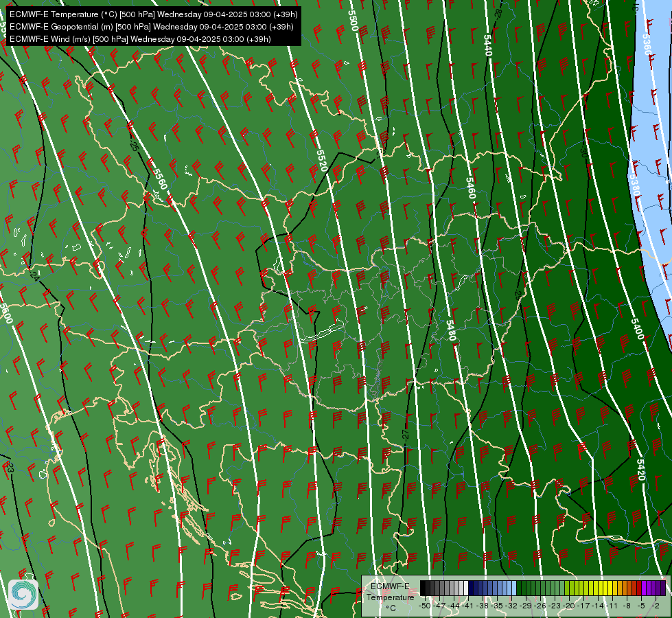672x618 pixels.
Task: Click the -50 value on the legend scale
Action: tap(425, 606)
